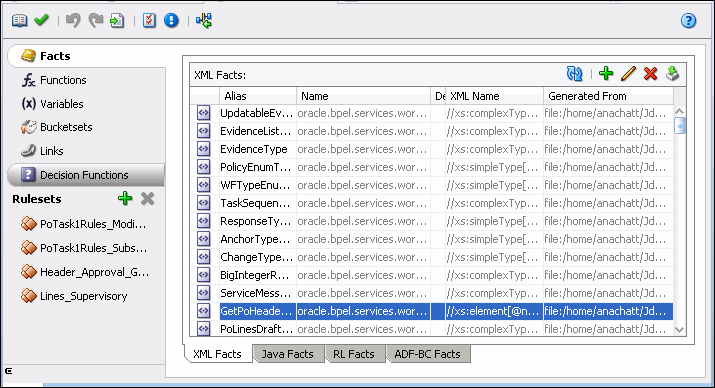Screen dimensions: 715x388
Task: Switch to the ADF-BC Facts tab
Action: pyautogui.click(x=428, y=354)
